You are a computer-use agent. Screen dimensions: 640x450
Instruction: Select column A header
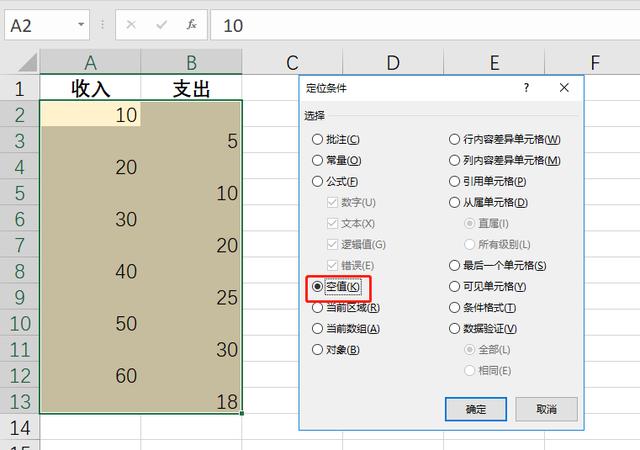point(90,62)
